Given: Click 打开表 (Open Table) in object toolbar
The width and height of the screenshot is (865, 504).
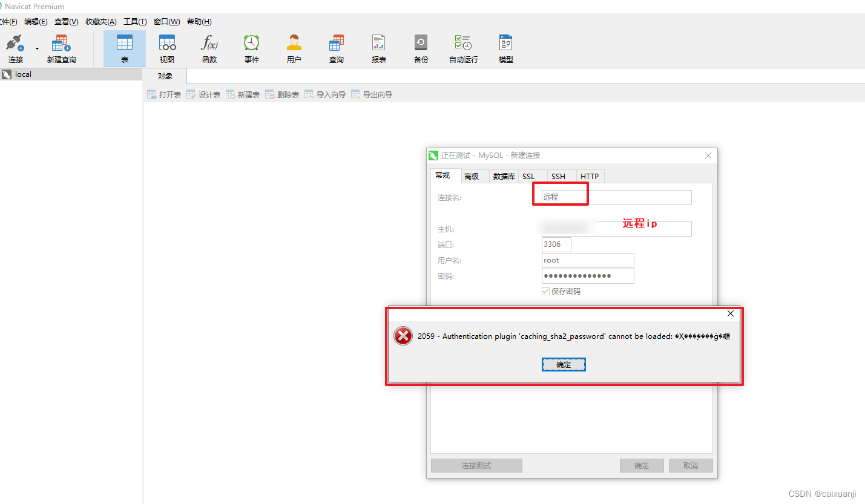Looking at the screenshot, I should click(x=164, y=95).
